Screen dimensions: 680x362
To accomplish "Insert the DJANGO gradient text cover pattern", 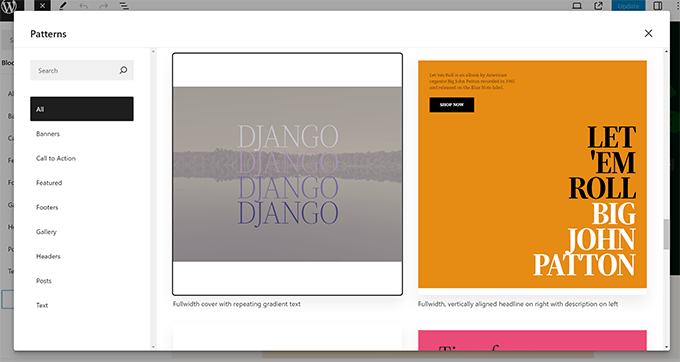I will click(x=287, y=174).
